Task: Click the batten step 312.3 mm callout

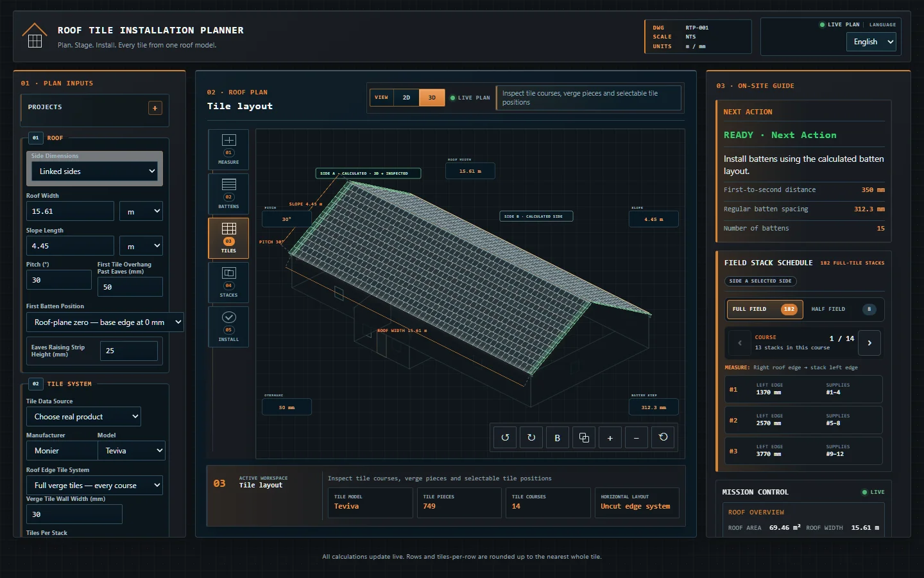Action: pos(654,407)
